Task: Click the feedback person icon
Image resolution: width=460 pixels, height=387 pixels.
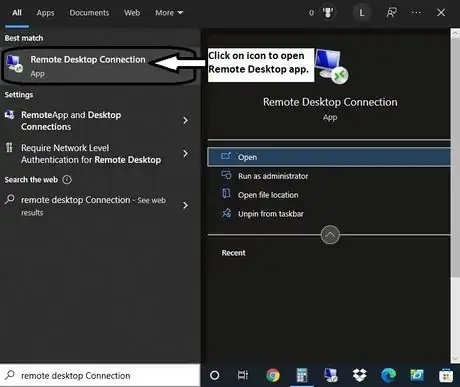Action: (391, 13)
